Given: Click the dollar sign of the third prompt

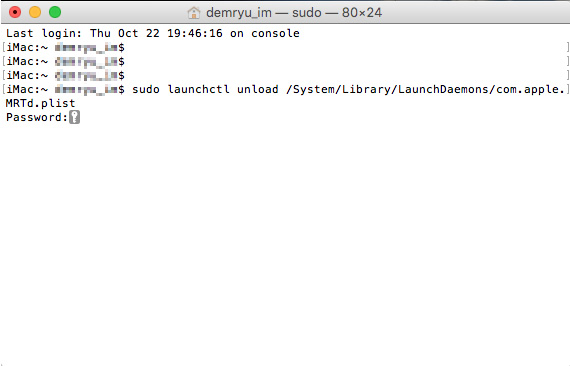Looking at the screenshot, I should [121, 76].
